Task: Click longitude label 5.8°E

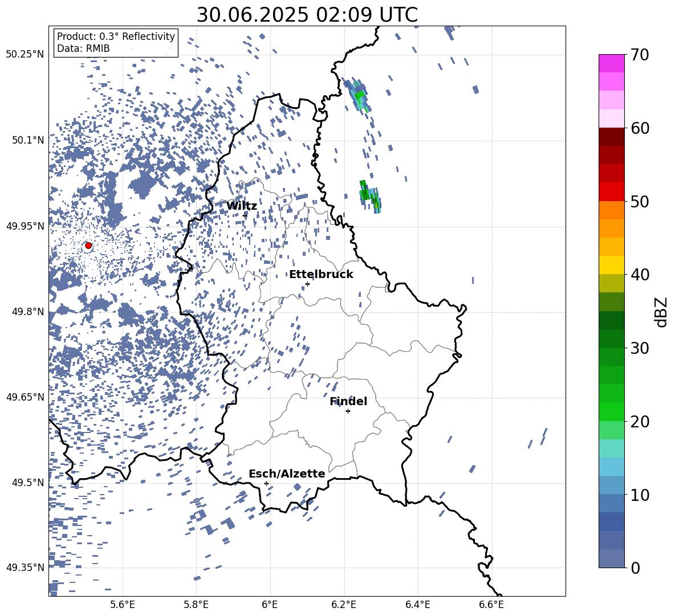Action: coord(196,605)
